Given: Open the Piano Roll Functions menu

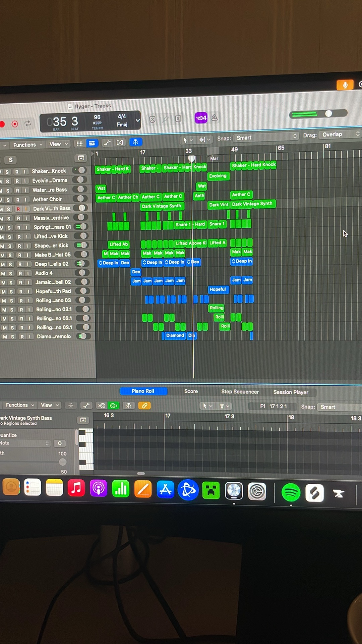Looking at the screenshot, I should click(x=20, y=405).
